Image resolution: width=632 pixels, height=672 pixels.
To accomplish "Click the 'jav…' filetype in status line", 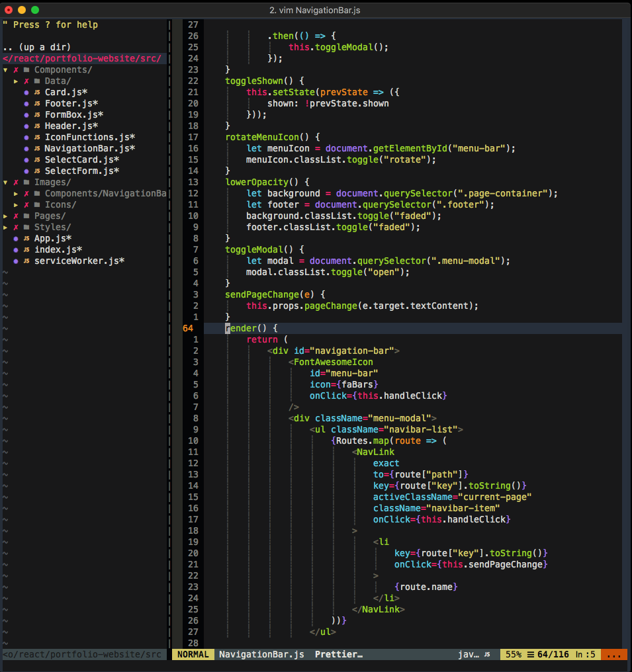I will 469,654.
